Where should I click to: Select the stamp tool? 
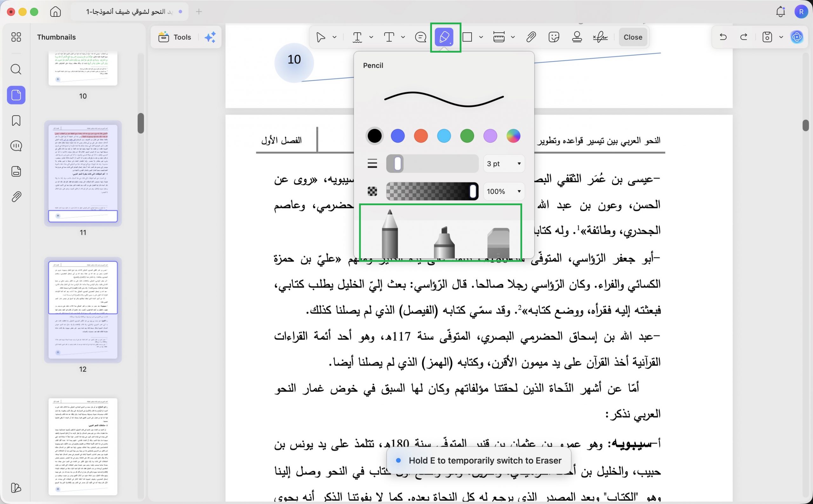[x=577, y=37]
